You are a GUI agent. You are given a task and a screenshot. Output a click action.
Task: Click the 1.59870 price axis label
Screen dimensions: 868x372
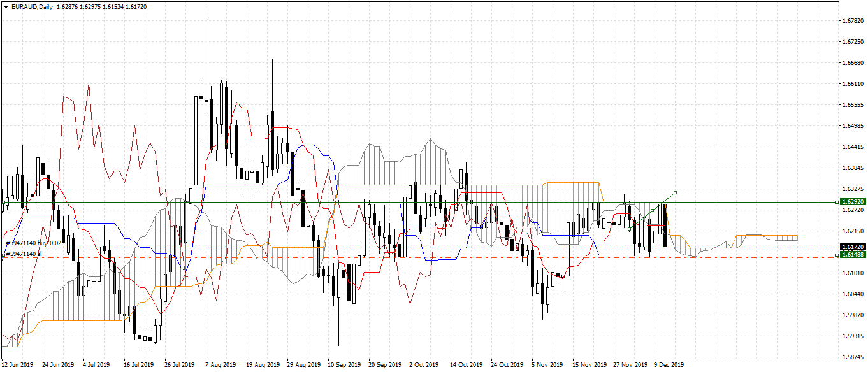tap(852, 315)
